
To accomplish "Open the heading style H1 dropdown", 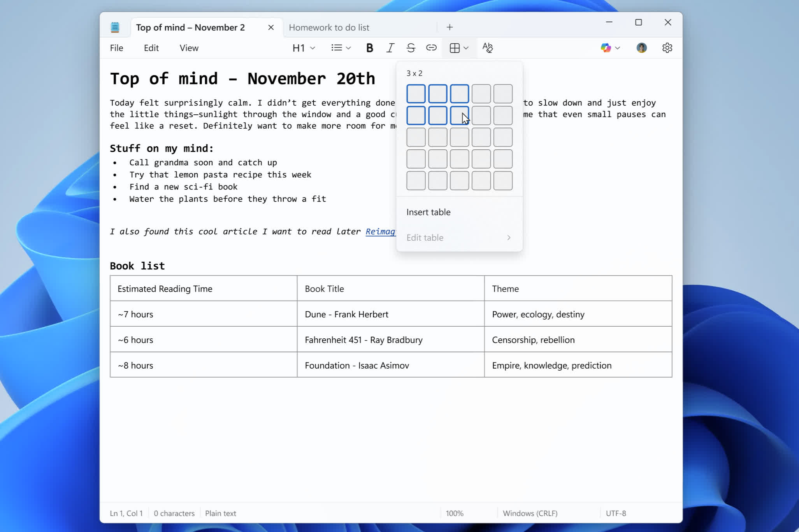I will [303, 47].
